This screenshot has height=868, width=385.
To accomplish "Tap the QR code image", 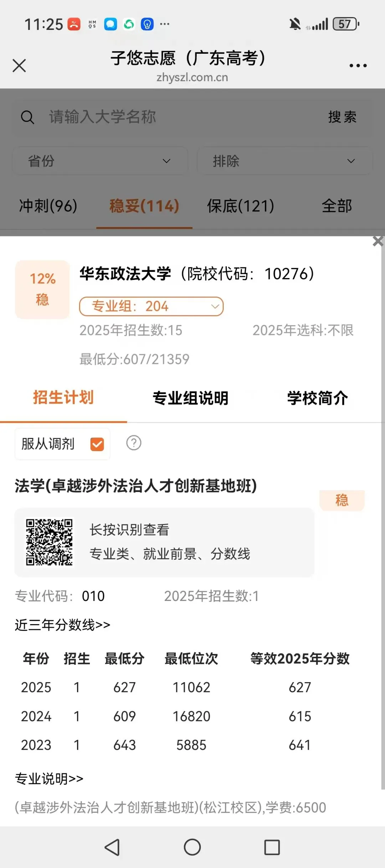I will coord(49,542).
